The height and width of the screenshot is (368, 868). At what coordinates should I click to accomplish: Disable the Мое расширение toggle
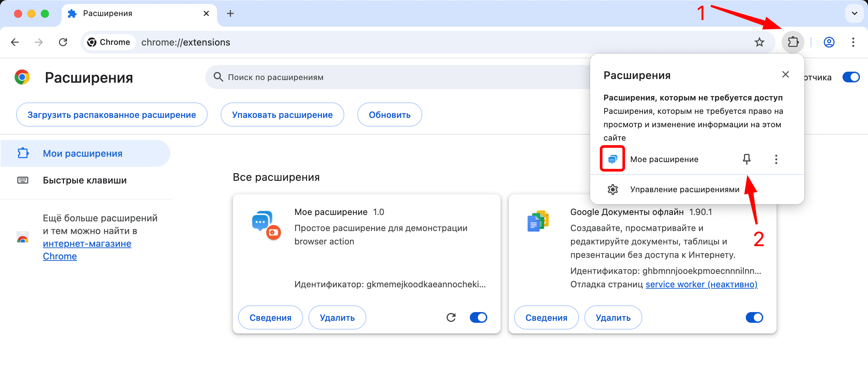(478, 317)
